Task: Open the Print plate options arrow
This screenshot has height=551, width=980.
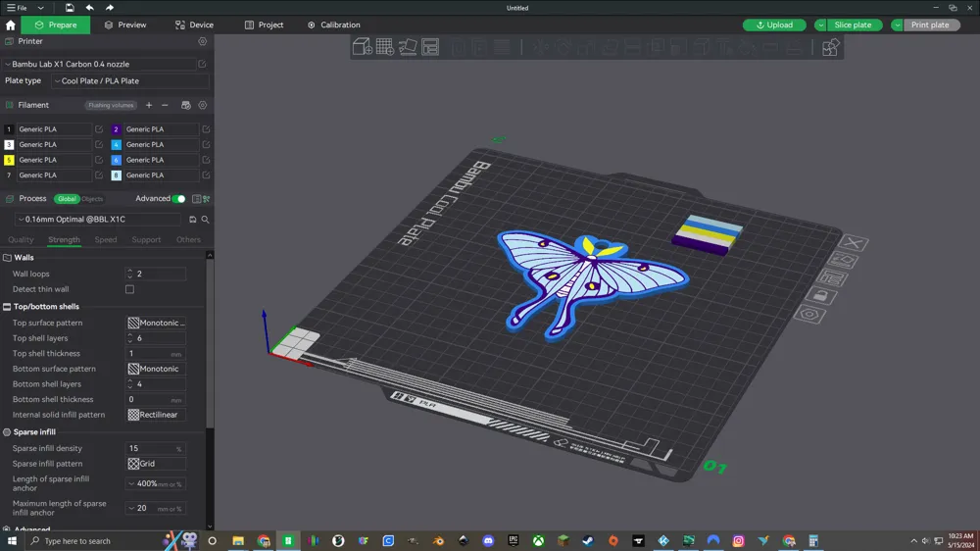Action: [897, 25]
